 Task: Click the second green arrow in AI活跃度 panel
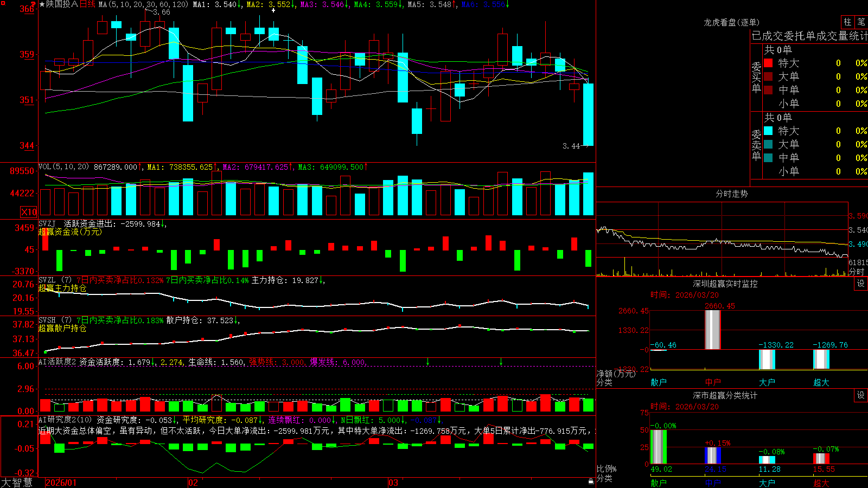click(501, 362)
